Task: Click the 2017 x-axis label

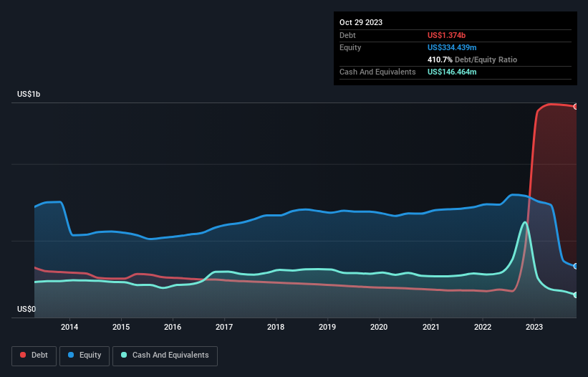Action: point(224,327)
